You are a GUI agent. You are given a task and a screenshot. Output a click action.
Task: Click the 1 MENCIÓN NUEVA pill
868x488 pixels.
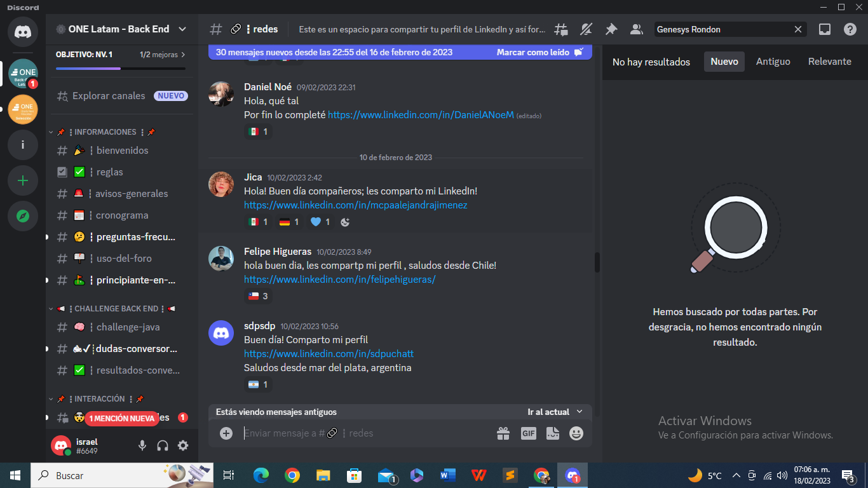(x=121, y=419)
